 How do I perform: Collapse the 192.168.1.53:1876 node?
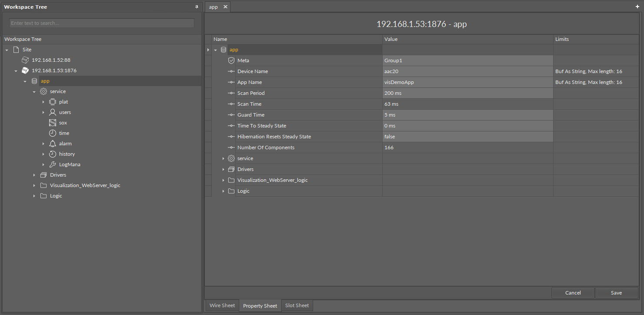pos(16,71)
